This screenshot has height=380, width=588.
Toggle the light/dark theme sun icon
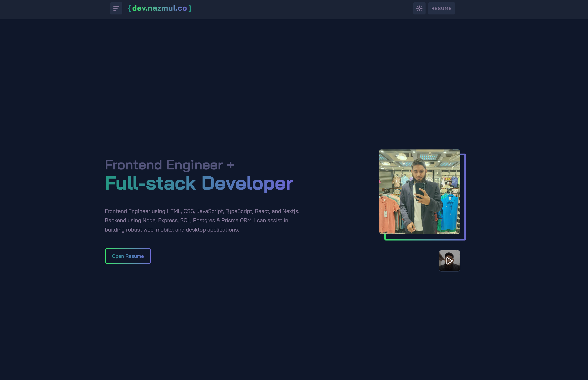tap(419, 8)
